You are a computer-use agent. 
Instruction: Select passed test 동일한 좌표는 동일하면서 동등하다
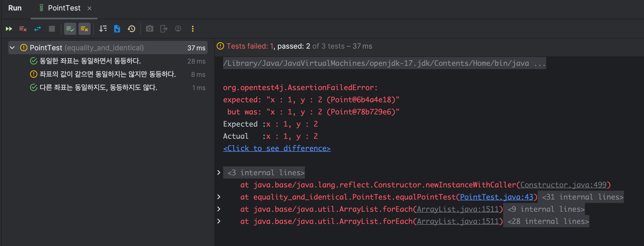coord(90,61)
